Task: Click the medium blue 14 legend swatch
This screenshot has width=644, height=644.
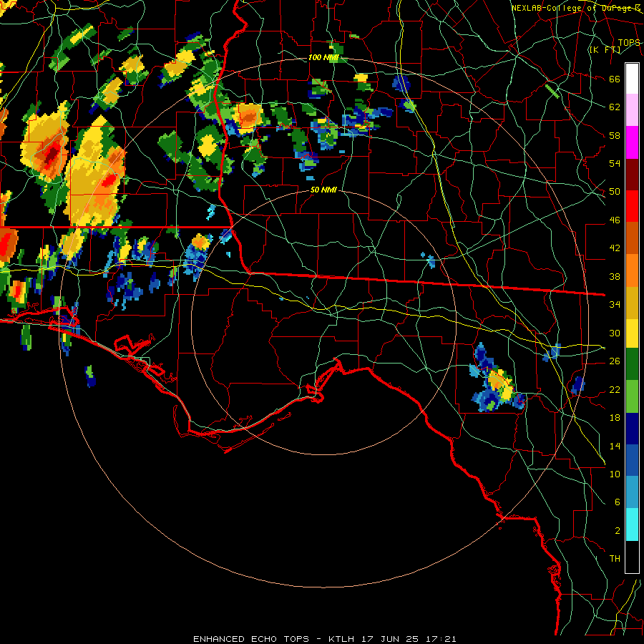Action: (x=632, y=459)
